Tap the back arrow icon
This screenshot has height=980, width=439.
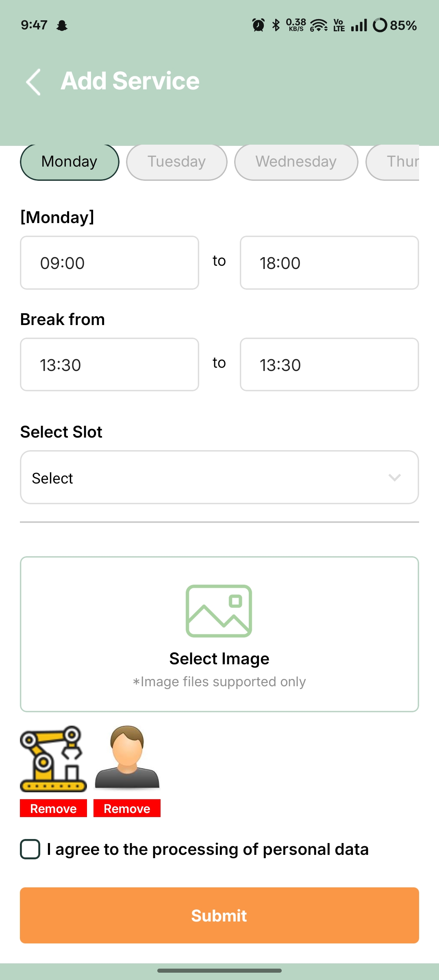[x=33, y=82]
